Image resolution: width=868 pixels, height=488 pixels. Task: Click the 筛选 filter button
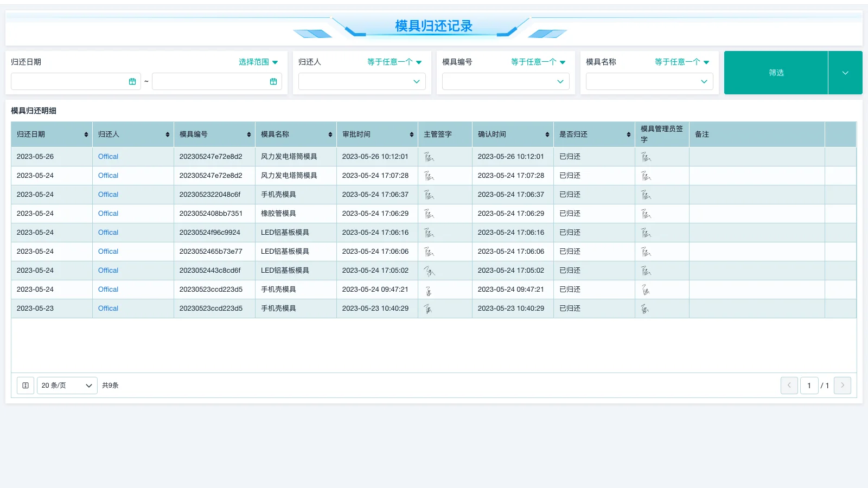tap(776, 72)
